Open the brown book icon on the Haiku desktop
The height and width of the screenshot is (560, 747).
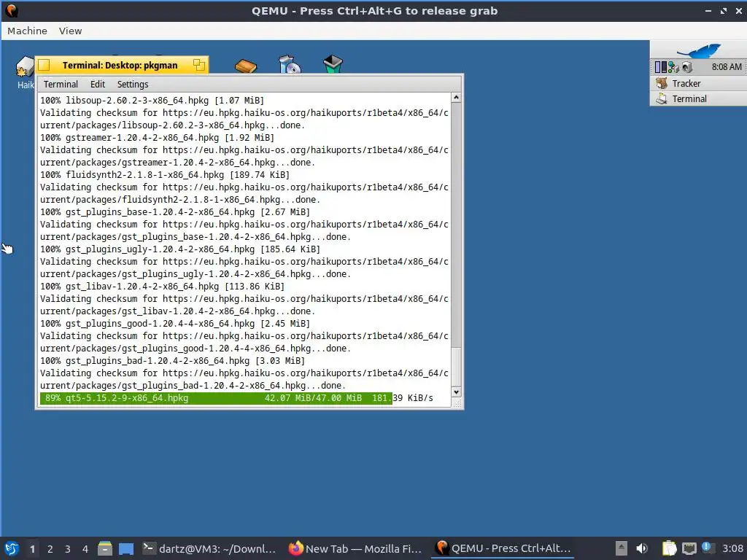[x=246, y=66]
